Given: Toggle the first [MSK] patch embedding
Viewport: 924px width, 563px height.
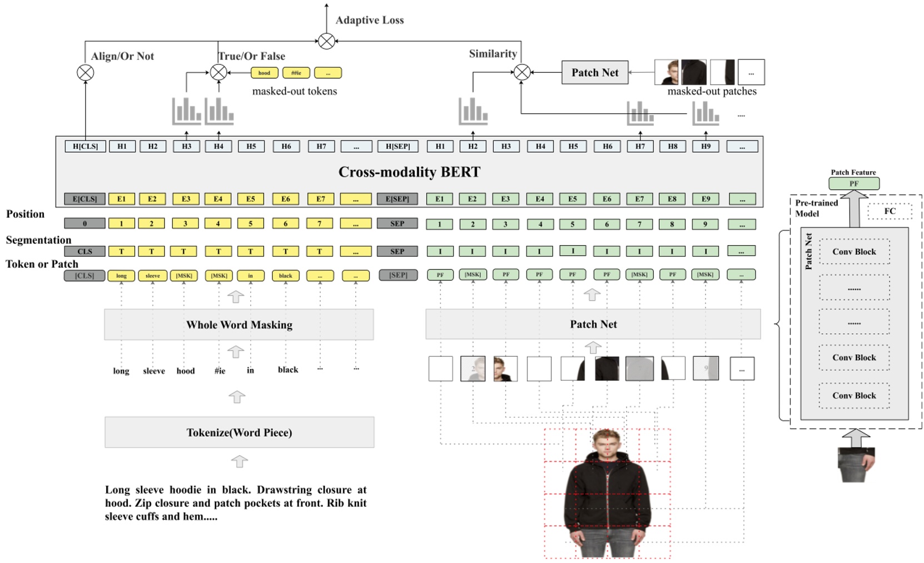Looking at the screenshot, I should click(474, 274).
